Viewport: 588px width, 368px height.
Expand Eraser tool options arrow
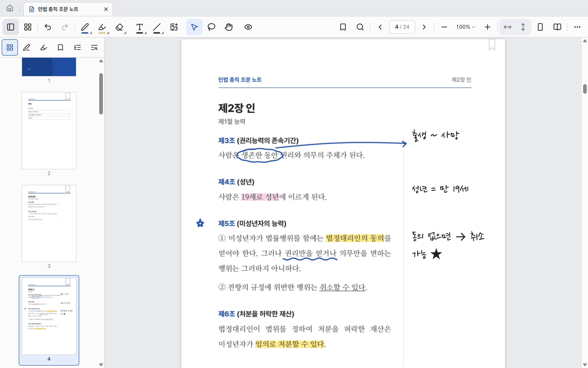[x=125, y=33]
